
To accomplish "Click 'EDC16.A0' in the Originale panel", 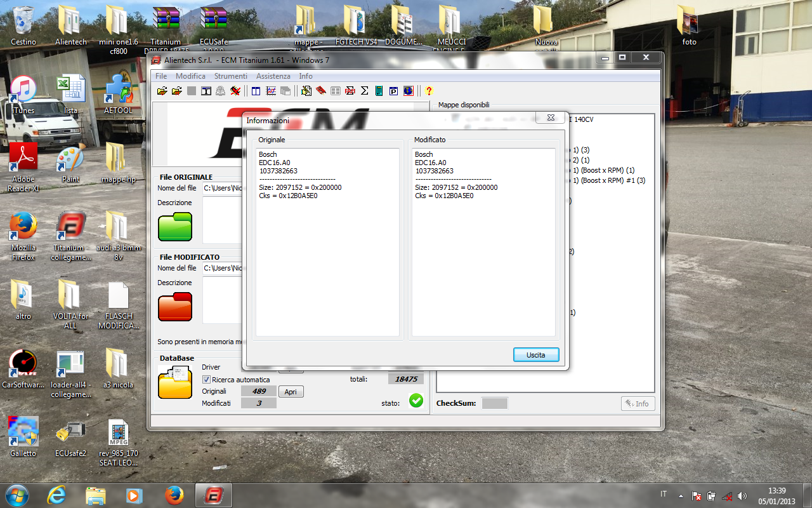I will 274,163.
